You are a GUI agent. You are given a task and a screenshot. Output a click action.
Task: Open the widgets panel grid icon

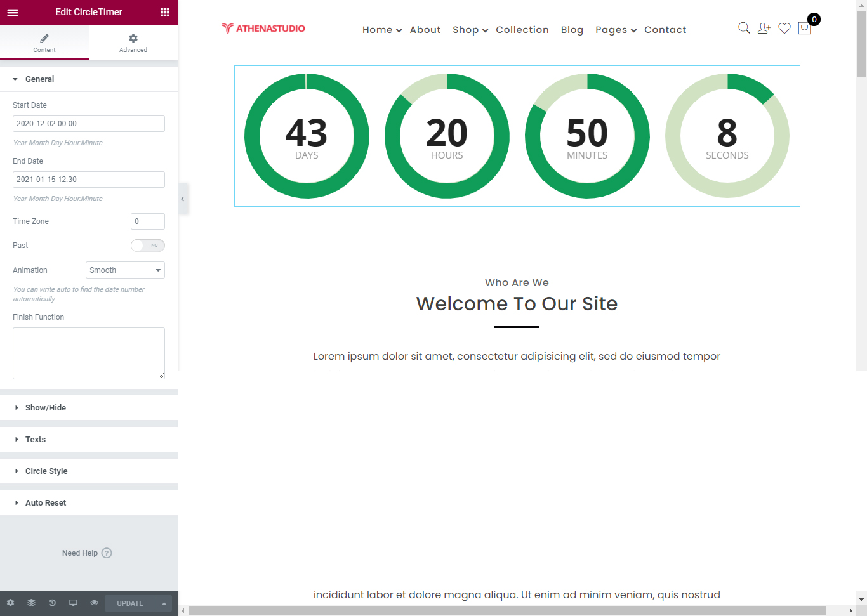(x=164, y=12)
